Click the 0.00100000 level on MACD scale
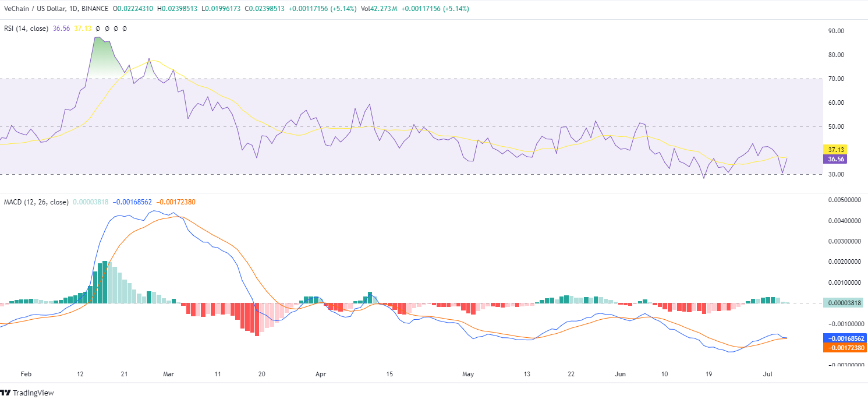The height and width of the screenshot is (399, 868). tap(846, 283)
